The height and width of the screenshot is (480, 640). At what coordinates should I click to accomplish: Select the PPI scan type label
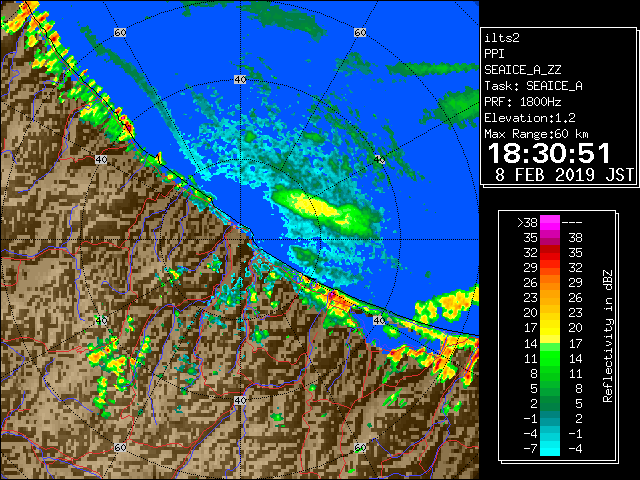494,54
